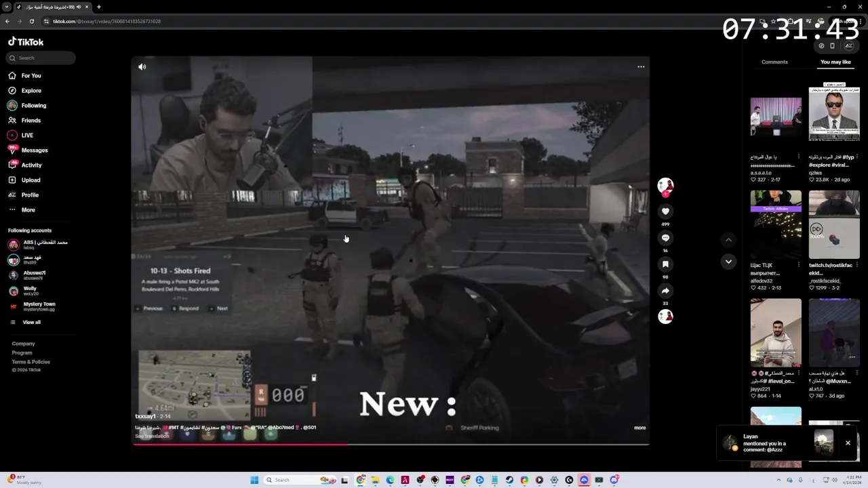Image resolution: width=868 pixels, height=488 pixels.
Task: Open the Program footer link
Action: pyautogui.click(x=22, y=352)
